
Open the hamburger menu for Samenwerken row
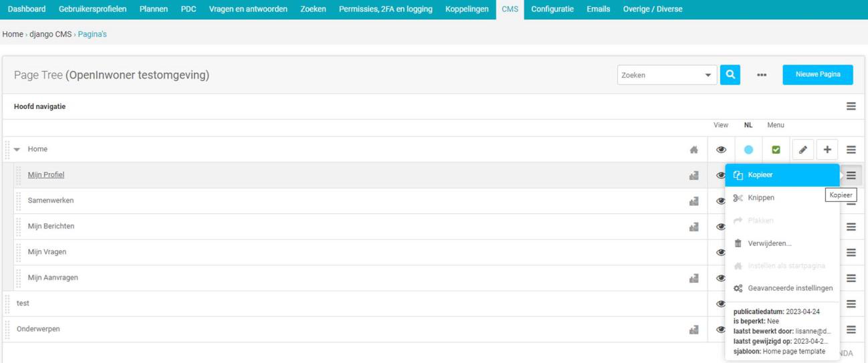click(x=851, y=201)
